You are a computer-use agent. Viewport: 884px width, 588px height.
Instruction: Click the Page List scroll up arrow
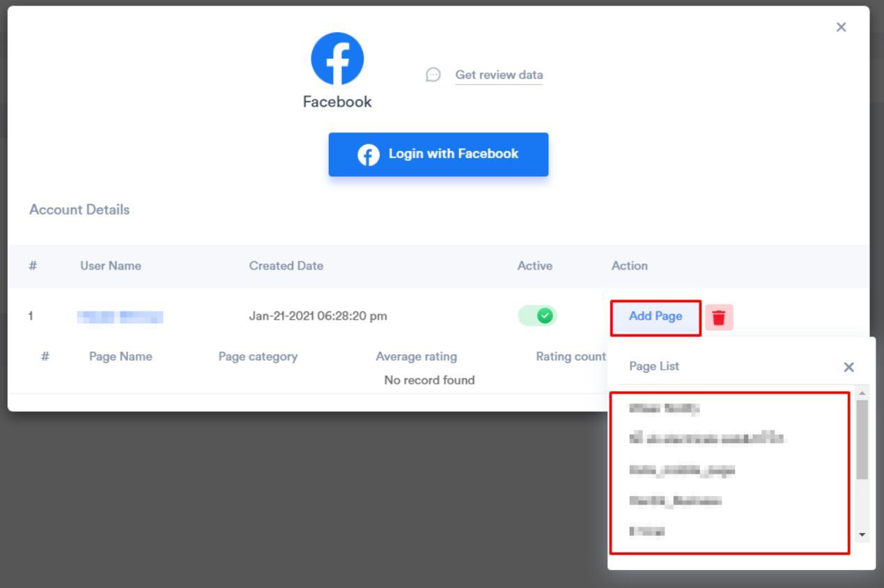click(862, 393)
